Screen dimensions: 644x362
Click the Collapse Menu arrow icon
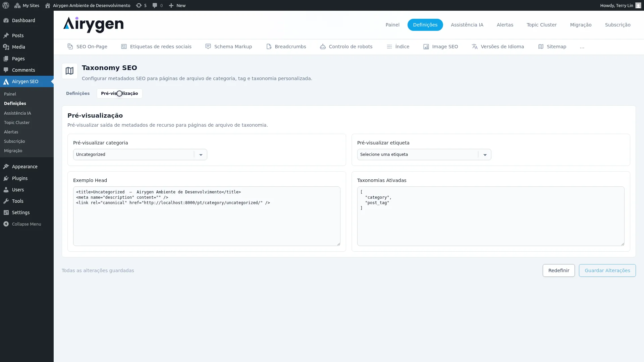6,224
